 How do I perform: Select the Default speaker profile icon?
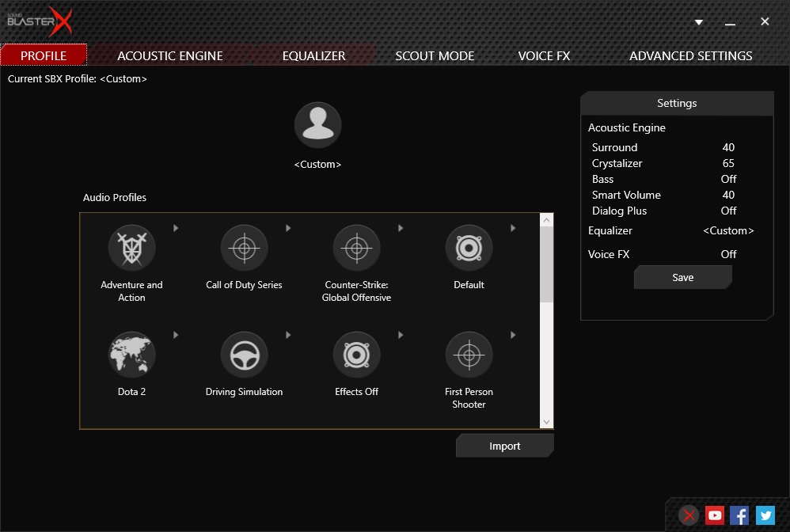click(x=469, y=248)
